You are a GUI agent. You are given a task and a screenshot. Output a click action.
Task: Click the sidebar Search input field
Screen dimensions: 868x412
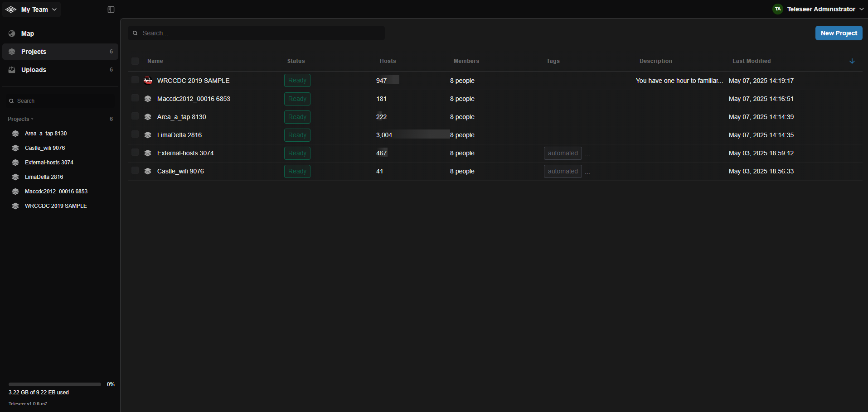pyautogui.click(x=60, y=101)
